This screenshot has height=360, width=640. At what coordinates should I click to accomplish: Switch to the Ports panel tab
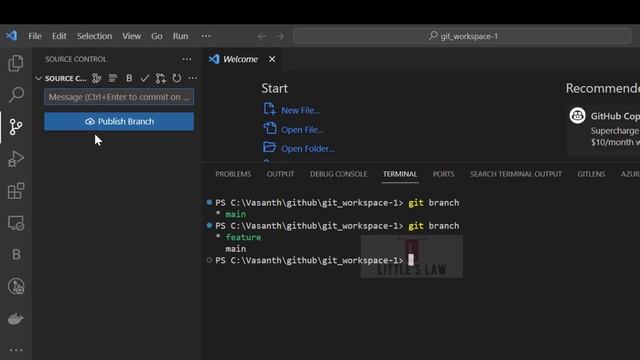click(443, 174)
